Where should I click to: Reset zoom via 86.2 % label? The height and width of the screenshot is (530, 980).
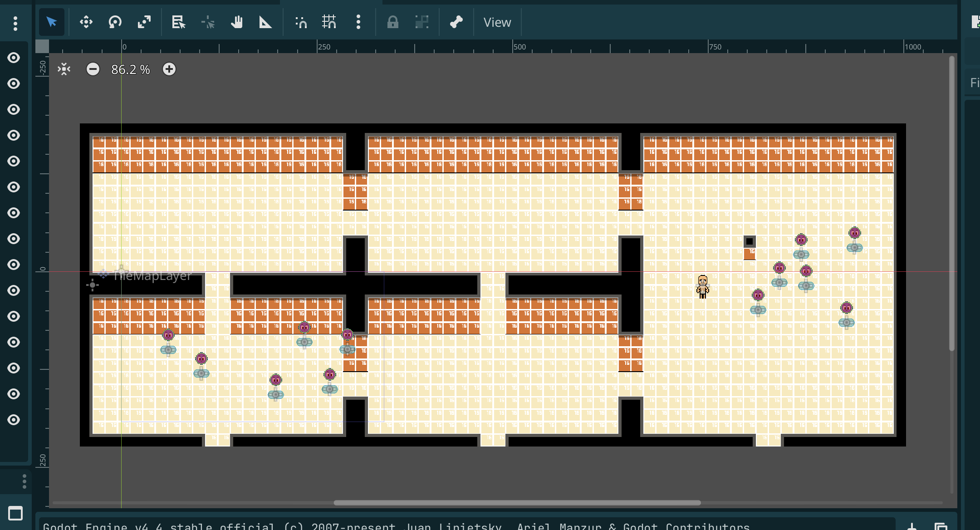[131, 69]
